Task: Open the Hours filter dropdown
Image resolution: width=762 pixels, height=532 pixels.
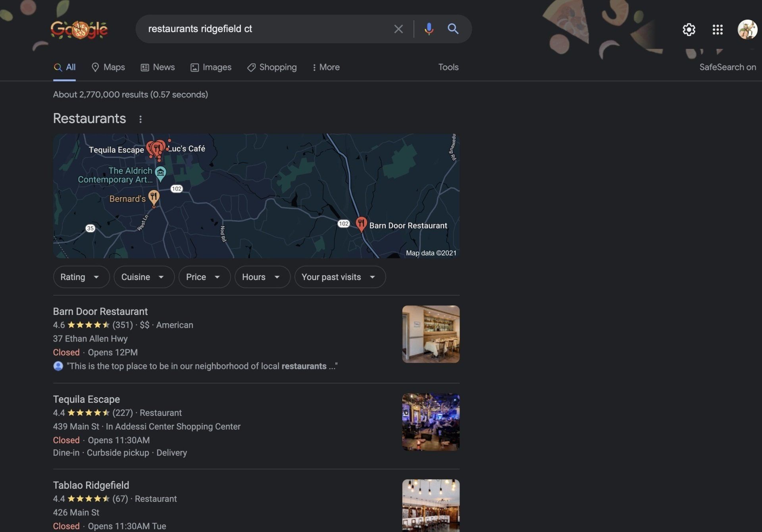Action: 262,277
